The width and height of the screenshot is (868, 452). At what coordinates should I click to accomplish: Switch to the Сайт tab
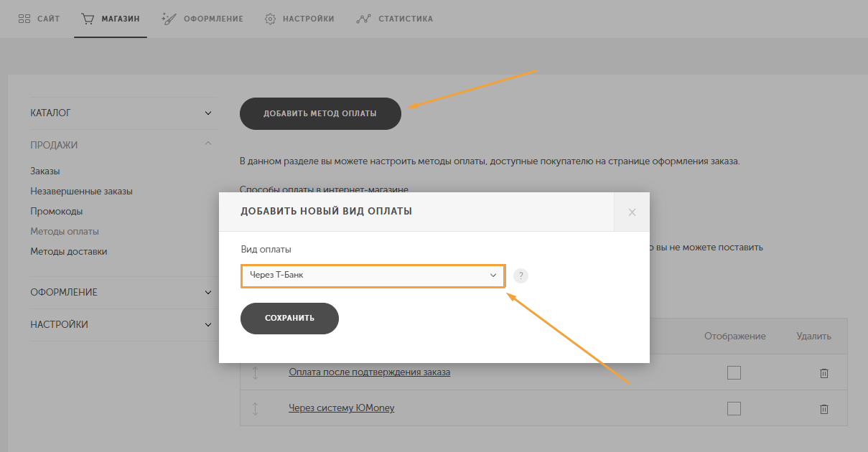point(39,19)
